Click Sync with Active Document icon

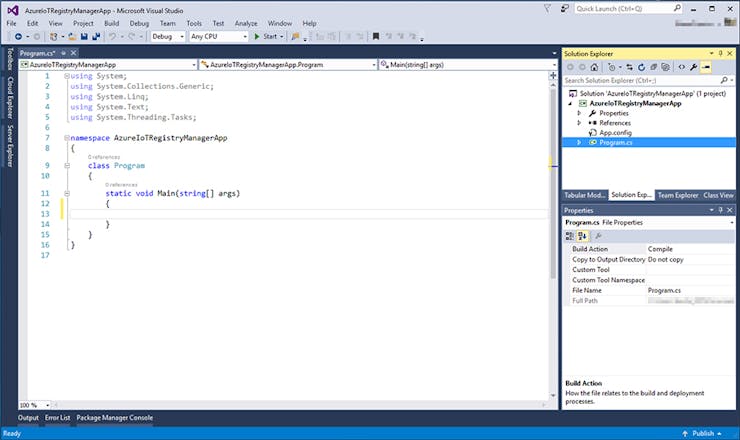pos(630,67)
